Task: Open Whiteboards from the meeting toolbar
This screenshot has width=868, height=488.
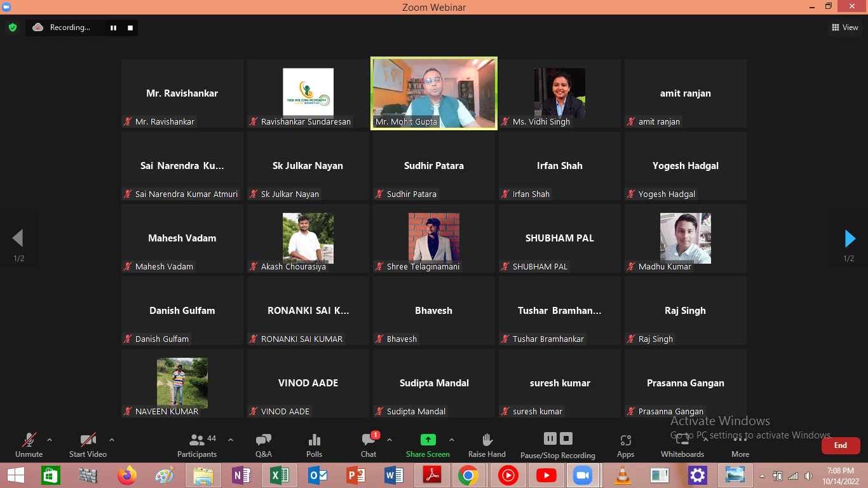Action: 682,445
